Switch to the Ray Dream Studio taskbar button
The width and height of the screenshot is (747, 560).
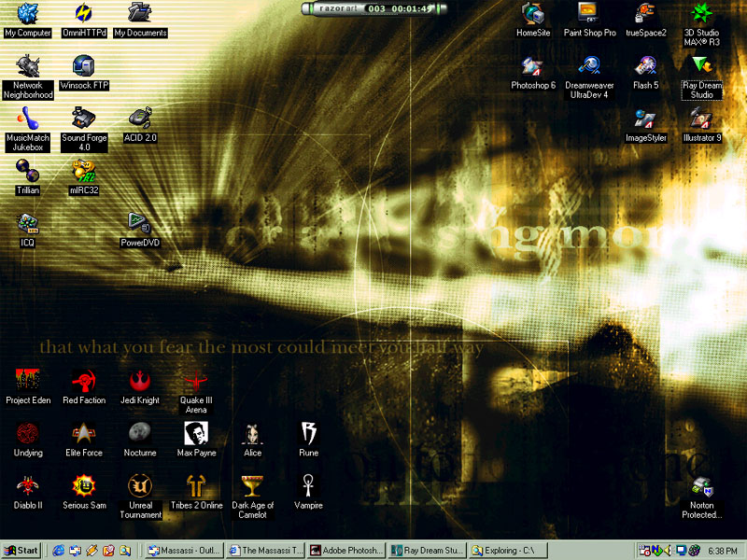[427, 551]
